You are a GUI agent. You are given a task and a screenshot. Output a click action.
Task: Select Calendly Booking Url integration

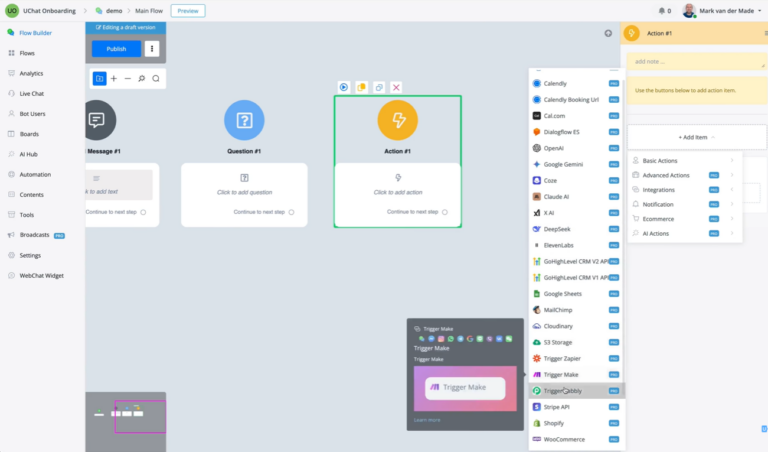(x=576, y=99)
